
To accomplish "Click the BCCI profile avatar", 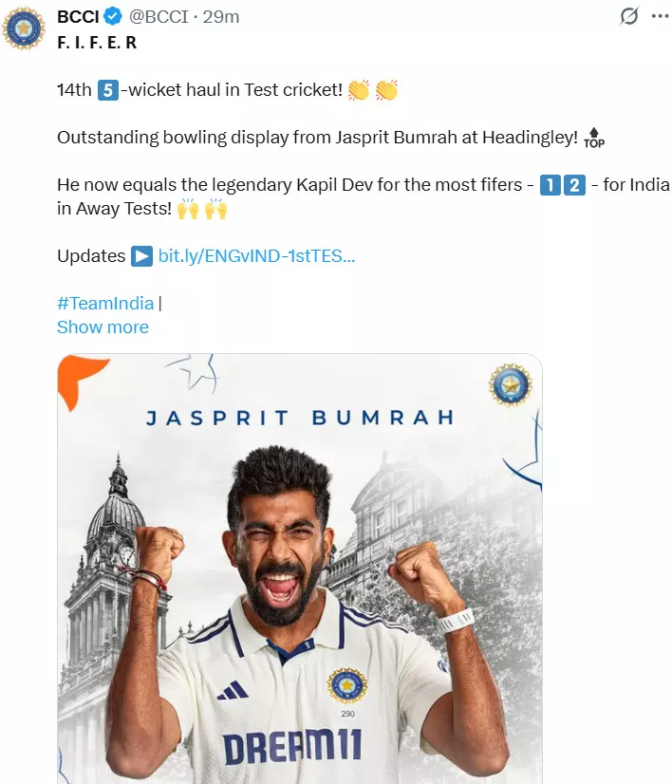I will pos(24,28).
